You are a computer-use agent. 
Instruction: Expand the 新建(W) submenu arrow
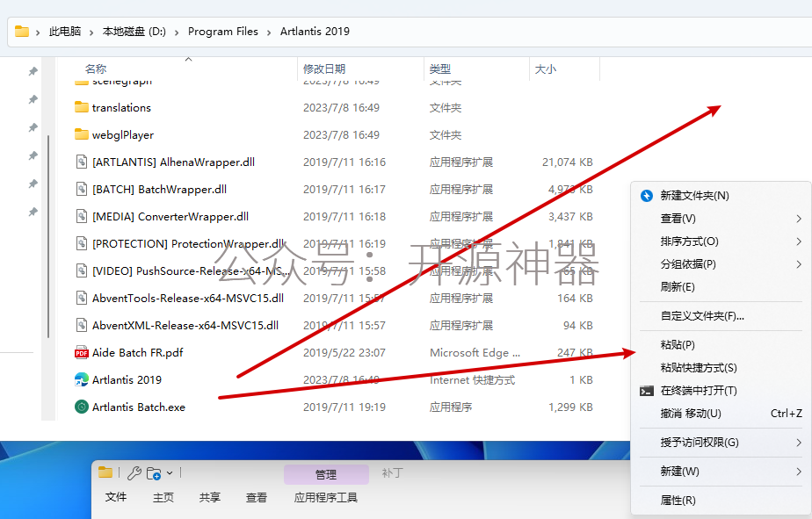coord(799,472)
